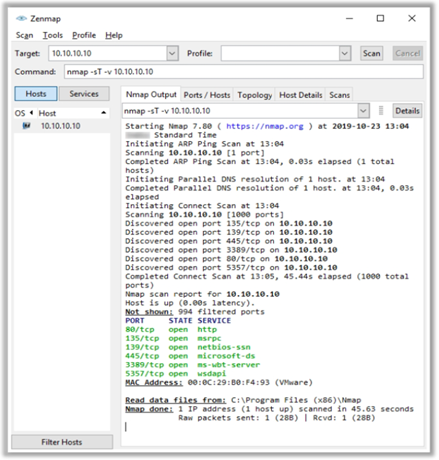
Task: Click the output options grip icon beside Details
Action: pos(381,111)
